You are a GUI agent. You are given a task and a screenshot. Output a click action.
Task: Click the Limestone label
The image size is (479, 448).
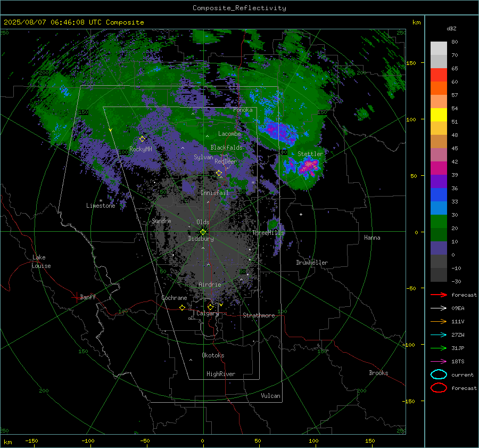101,206
